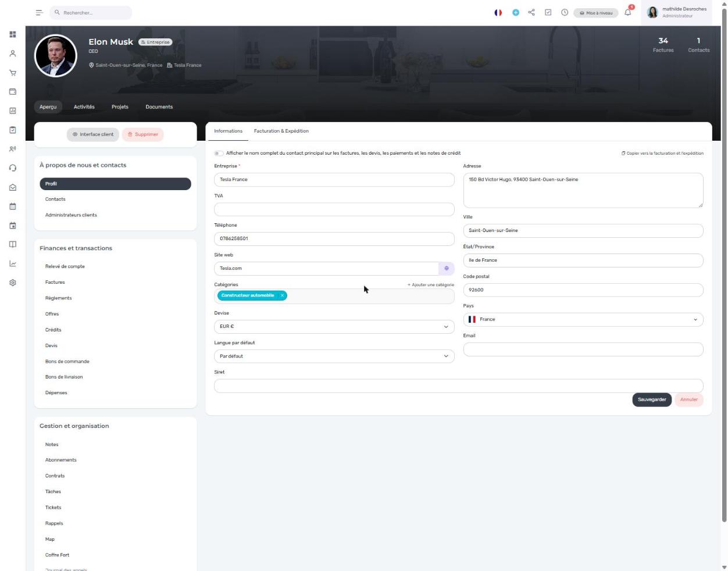Click the Mise à niveau button
Image resolution: width=728 pixels, height=571 pixels.
click(596, 13)
